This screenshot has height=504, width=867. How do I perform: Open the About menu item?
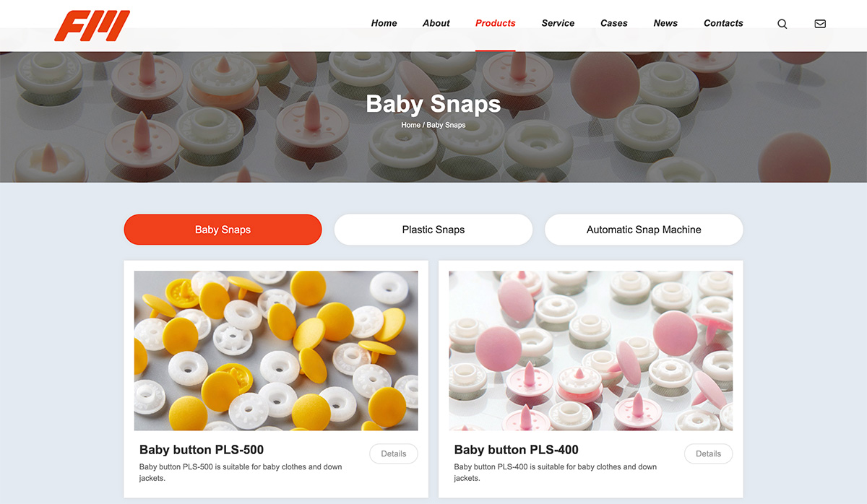[x=436, y=23]
